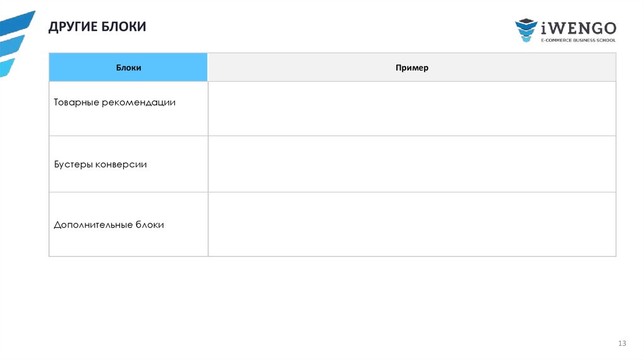Screen dimensions: 644x361
Task: Click empty example cell beside Бустеры конверсии
Action: point(412,164)
